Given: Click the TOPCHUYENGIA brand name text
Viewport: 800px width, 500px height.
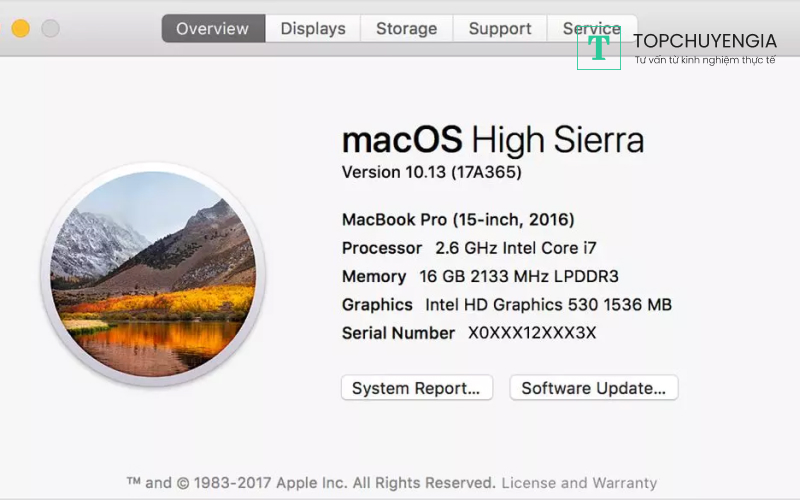Looking at the screenshot, I should pos(705,41).
